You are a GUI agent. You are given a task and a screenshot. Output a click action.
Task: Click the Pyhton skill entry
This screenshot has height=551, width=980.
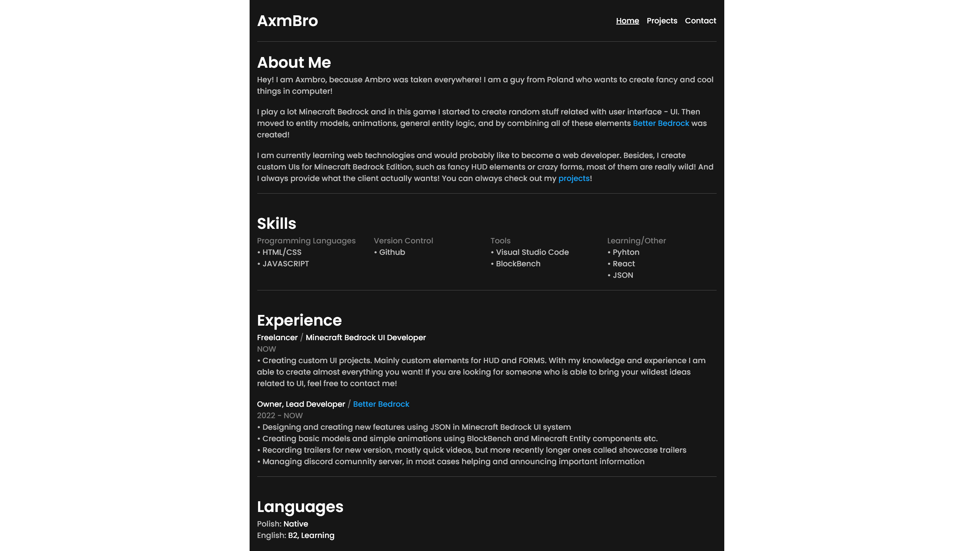pyautogui.click(x=624, y=252)
